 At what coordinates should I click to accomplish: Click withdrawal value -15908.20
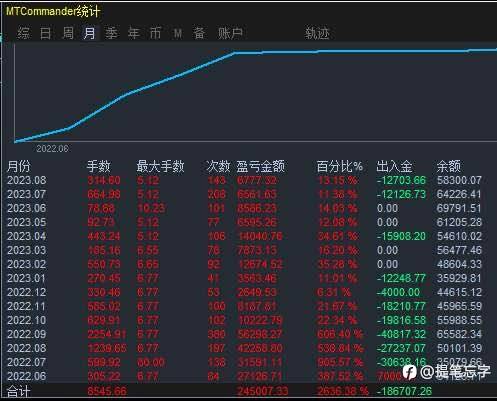coord(401,236)
